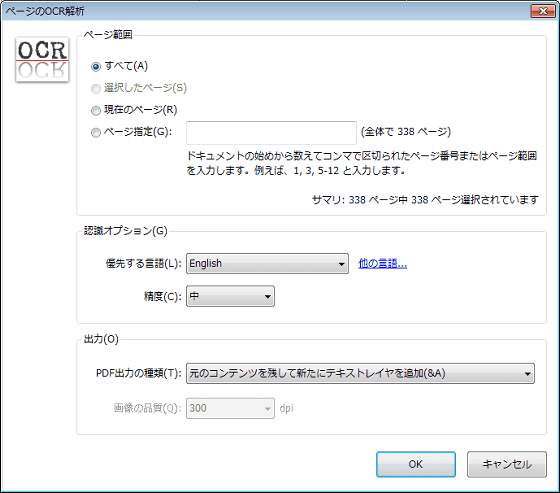Click the (全体で 338 ページ) text

pos(406,132)
